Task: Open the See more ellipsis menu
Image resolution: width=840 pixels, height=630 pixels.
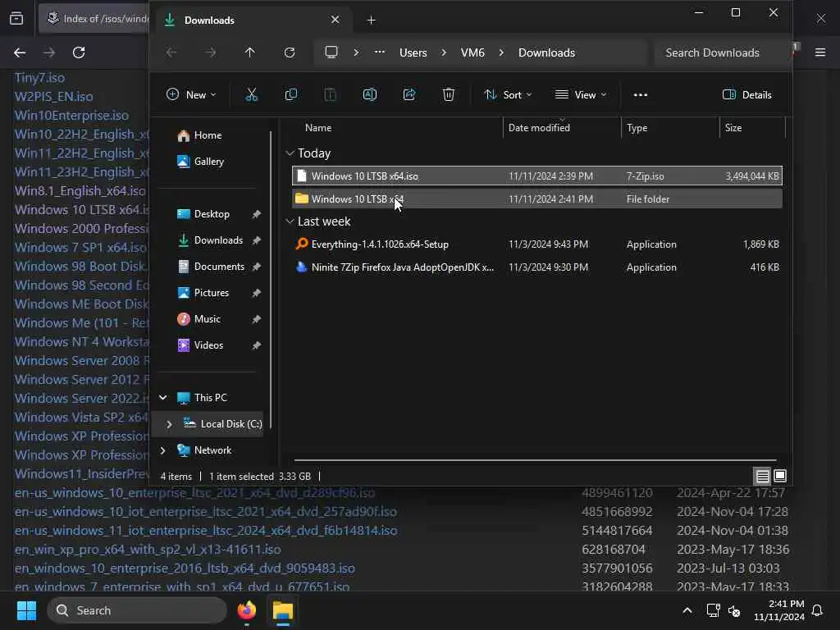Action: pos(640,95)
